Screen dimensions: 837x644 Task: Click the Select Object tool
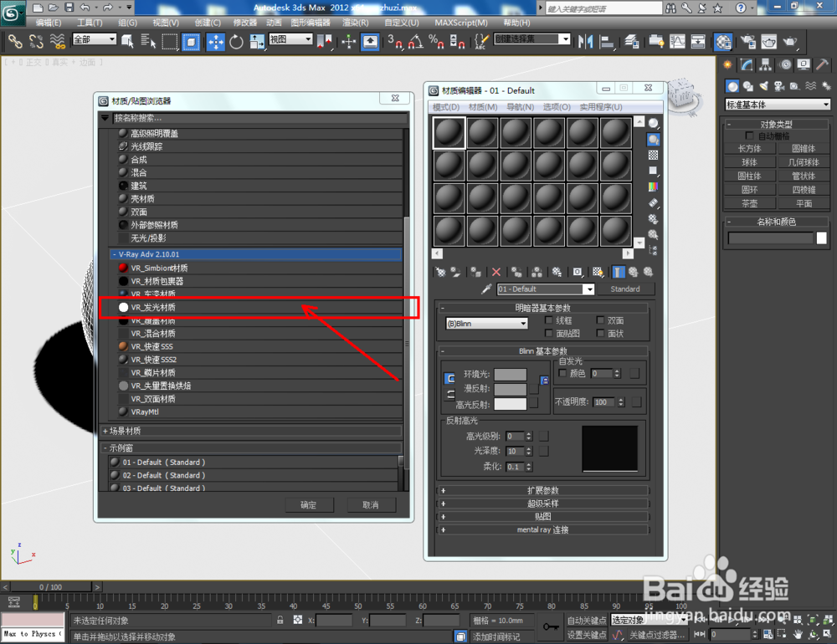click(127, 42)
